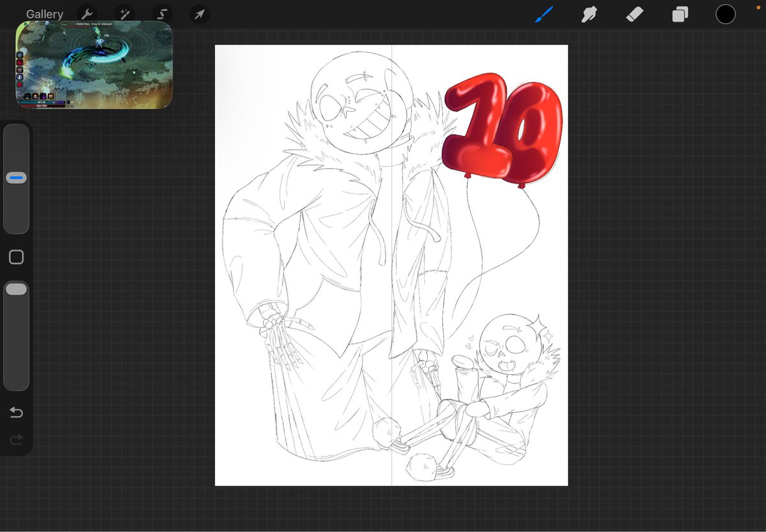This screenshot has height=532, width=766.
Task: Select the Paint brush tool
Action: (x=544, y=14)
